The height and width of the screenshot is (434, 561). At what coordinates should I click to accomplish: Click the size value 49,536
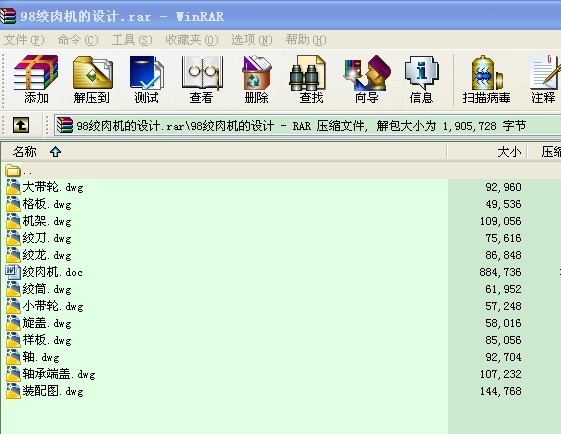pyautogui.click(x=503, y=204)
